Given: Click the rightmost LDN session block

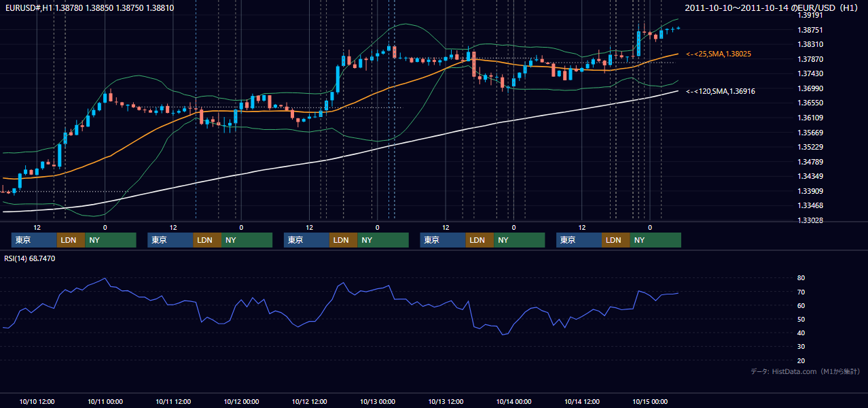Looking at the screenshot, I should point(615,240).
